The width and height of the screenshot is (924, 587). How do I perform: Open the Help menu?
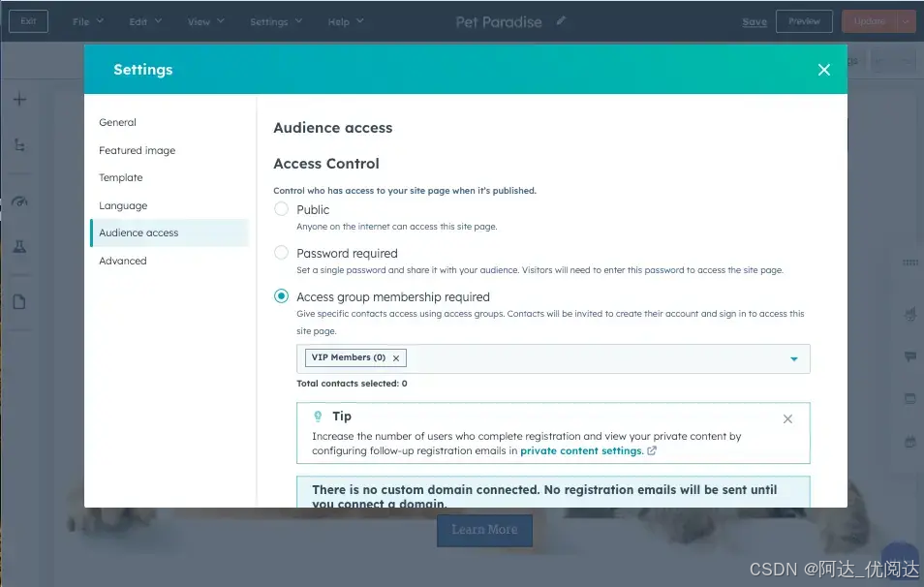coord(346,21)
